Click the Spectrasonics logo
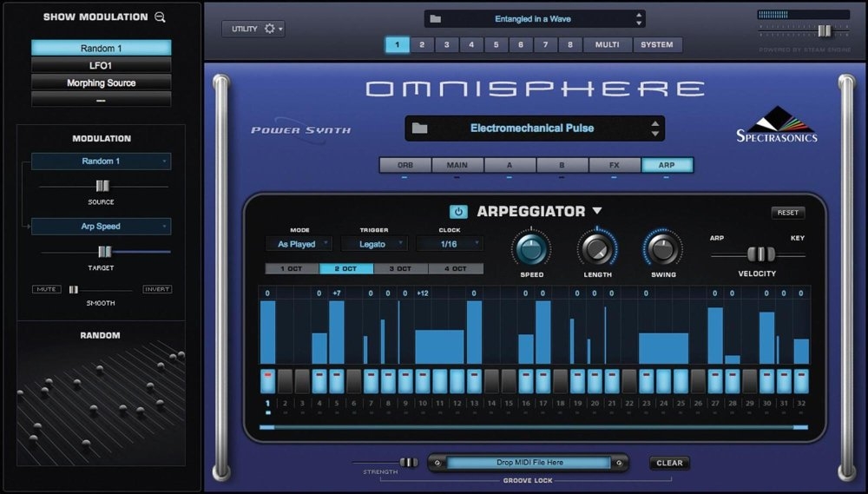Screen dimensions: 868x494 pos(777,125)
